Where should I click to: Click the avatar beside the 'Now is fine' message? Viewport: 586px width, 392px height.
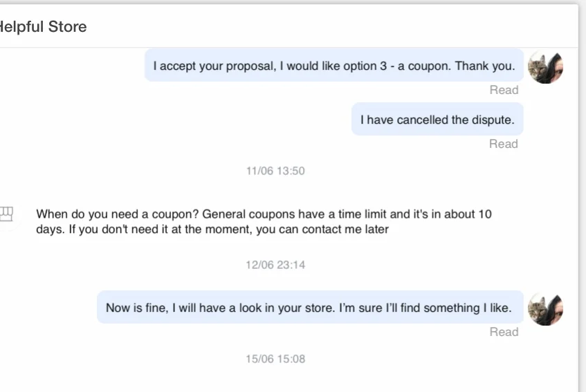coord(545,308)
